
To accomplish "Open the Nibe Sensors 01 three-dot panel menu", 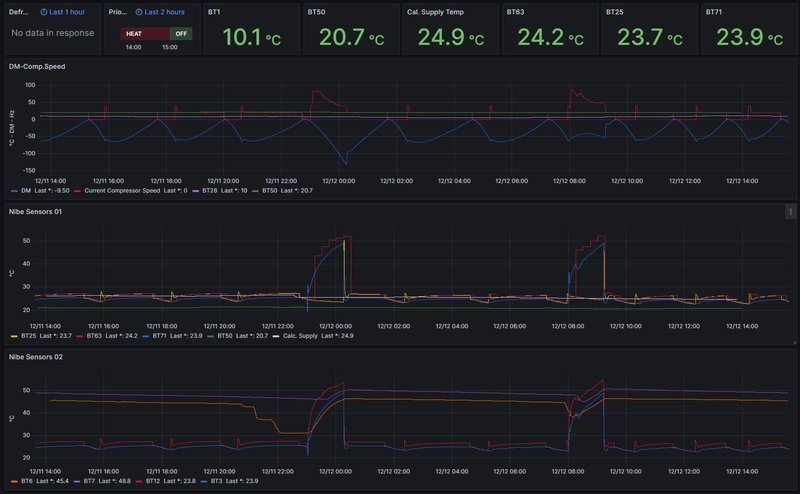I will (x=790, y=212).
